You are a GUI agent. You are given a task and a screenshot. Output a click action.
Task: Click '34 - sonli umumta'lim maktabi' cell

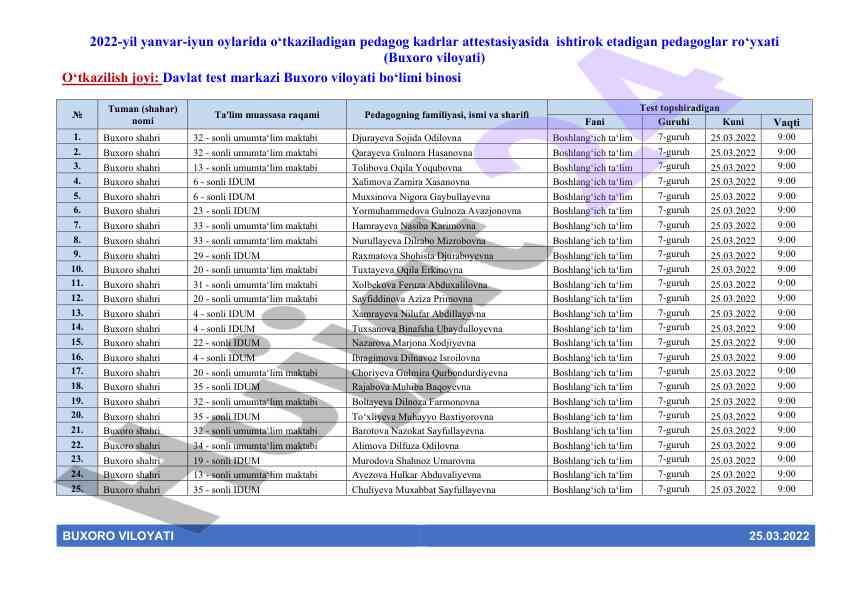point(255,446)
